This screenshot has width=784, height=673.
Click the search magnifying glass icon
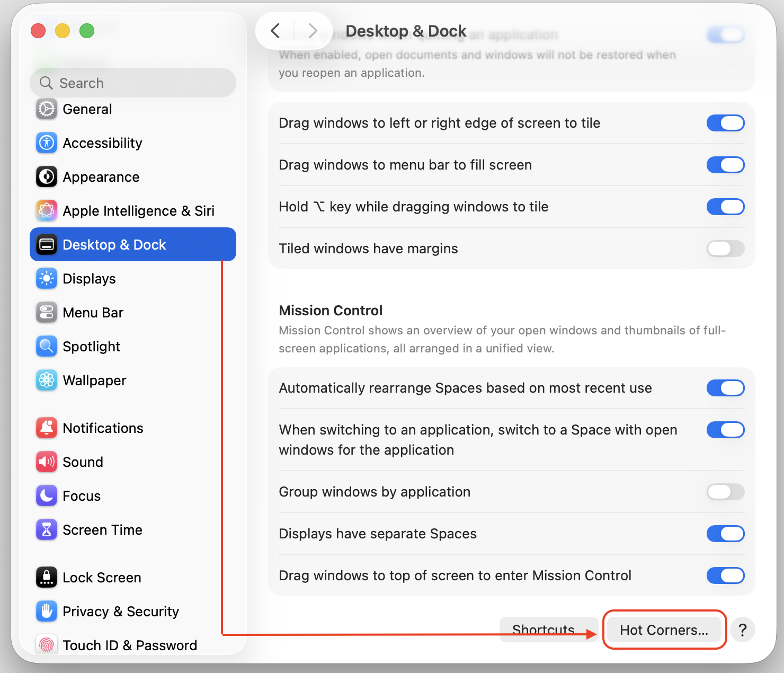[x=47, y=83]
